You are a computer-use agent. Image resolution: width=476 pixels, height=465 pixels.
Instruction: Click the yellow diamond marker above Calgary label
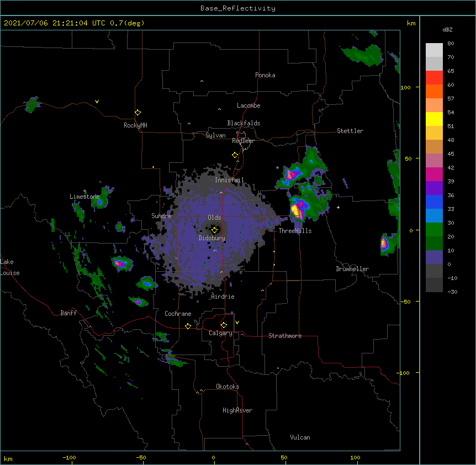click(x=224, y=325)
